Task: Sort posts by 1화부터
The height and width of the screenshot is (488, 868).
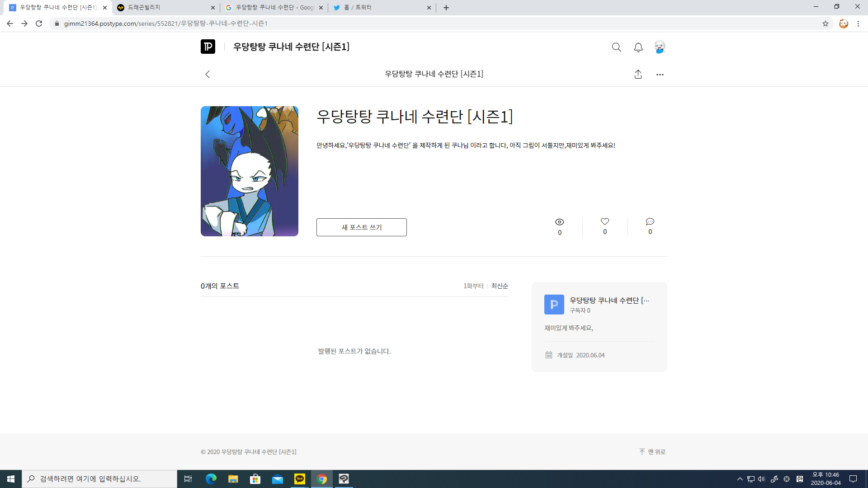Action: tap(473, 286)
